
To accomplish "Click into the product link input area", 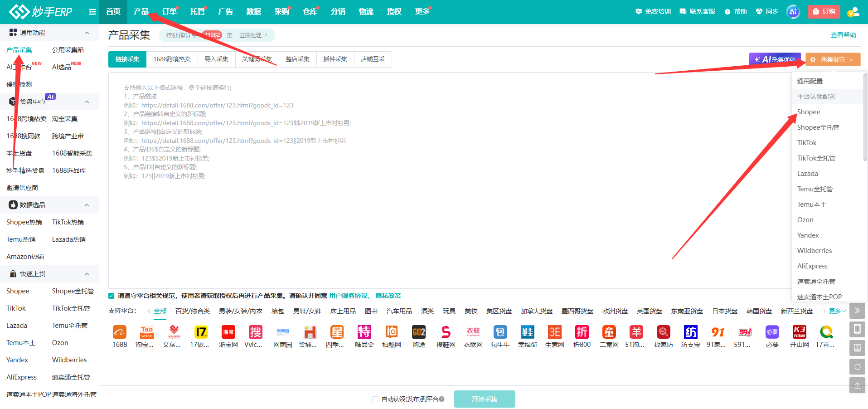I will 450,180.
